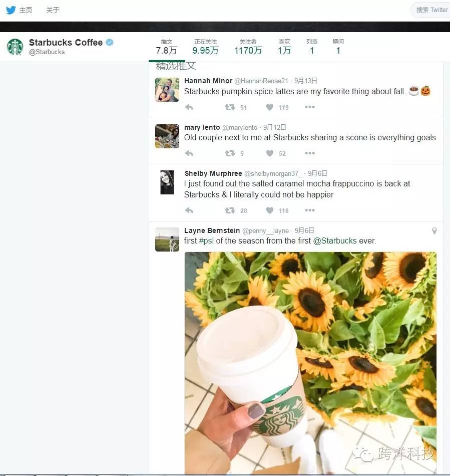Image resolution: width=450 pixels, height=476 pixels.
Task: Click the verified badge beside Starbucks Coffee
Action: click(110, 43)
